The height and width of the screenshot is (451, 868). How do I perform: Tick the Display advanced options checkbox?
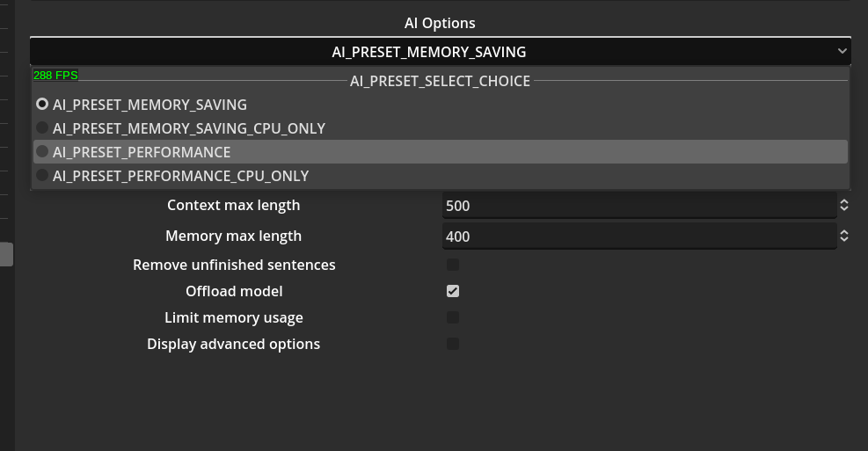click(453, 344)
